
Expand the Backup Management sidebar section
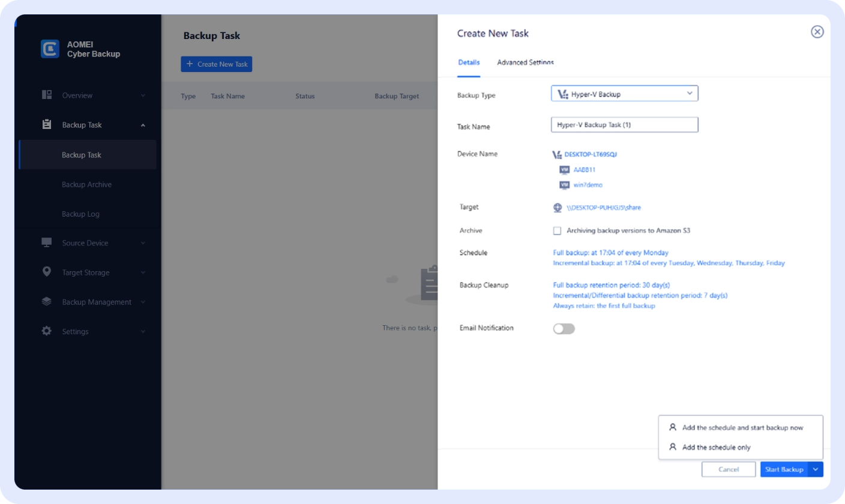tap(143, 302)
